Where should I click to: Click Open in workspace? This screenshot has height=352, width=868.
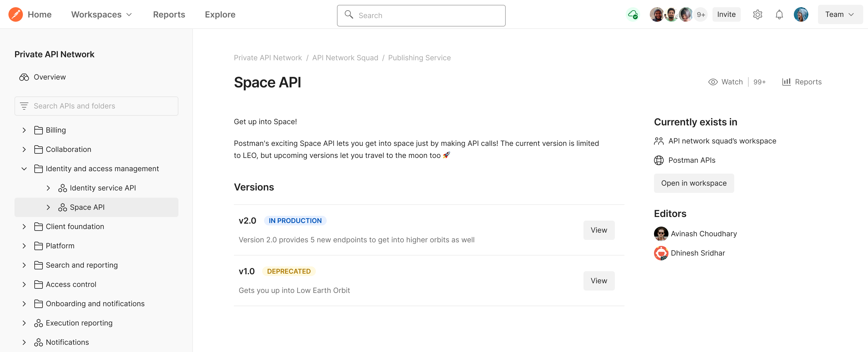pyautogui.click(x=693, y=183)
